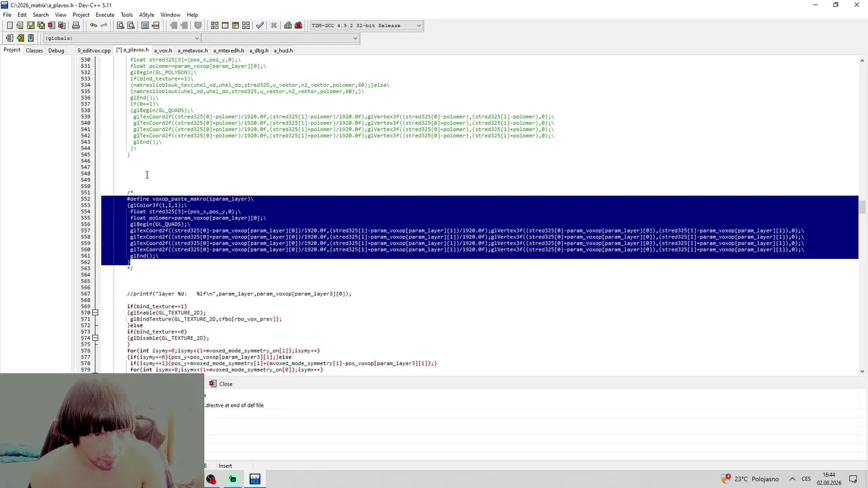Viewport: 868px width, 488px height.
Task: Open the empty function dropdown beside (globals)
Action: click(280, 38)
